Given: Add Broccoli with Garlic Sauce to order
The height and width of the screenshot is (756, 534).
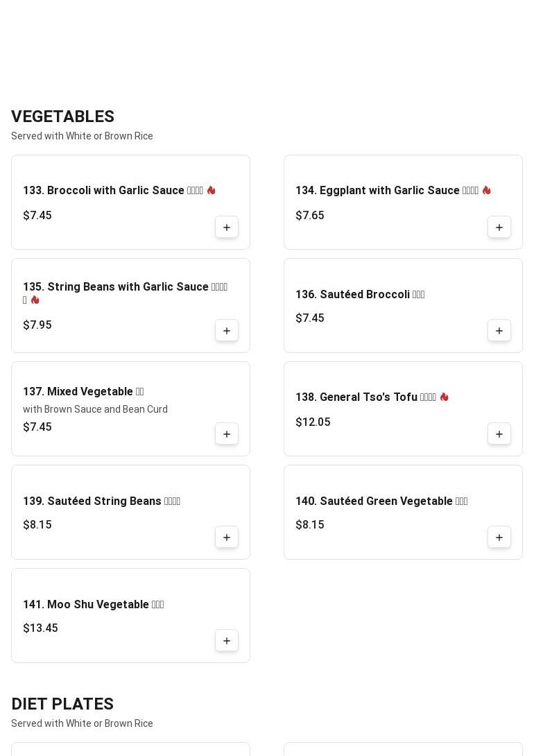Looking at the screenshot, I should pyautogui.click(x=227, y=227).
